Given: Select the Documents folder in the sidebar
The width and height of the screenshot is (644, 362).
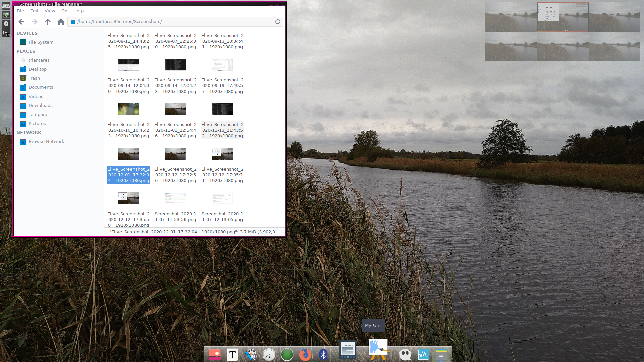Looking at the screenshot, I should click(41, 87).
